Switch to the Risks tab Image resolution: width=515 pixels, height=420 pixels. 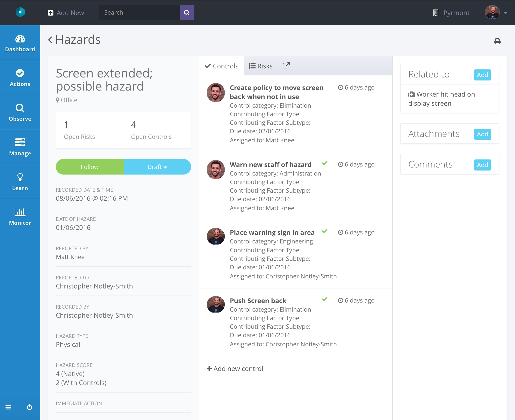tap(261, 66)
